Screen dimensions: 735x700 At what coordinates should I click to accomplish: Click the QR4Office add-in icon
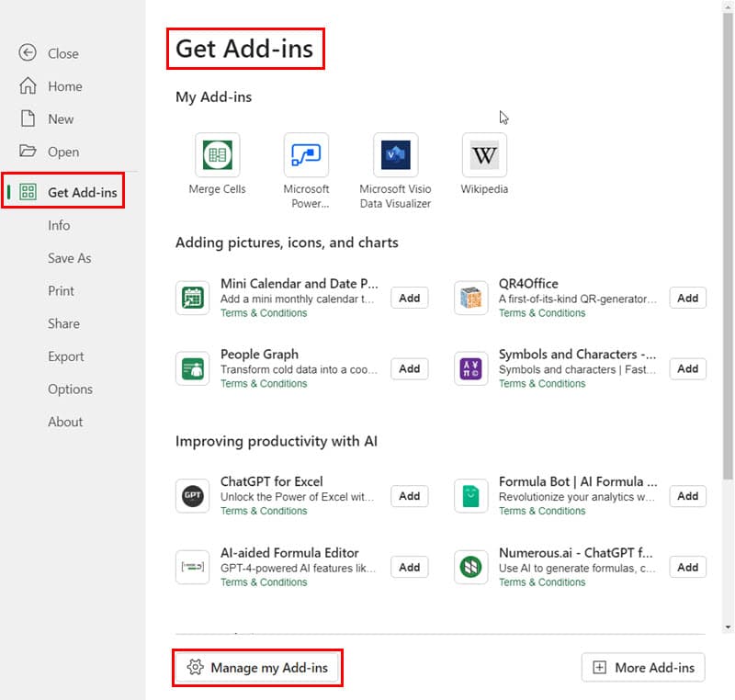coord(470,298)
